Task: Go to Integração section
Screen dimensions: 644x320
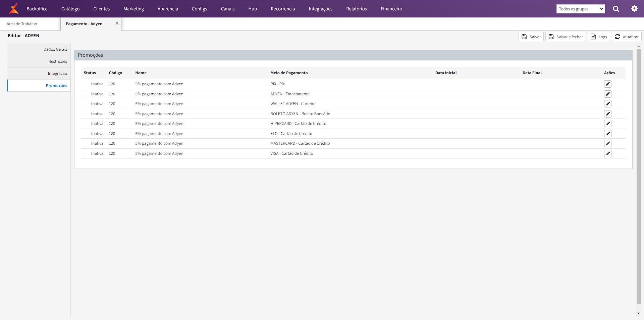Action: tap(39, 74)
